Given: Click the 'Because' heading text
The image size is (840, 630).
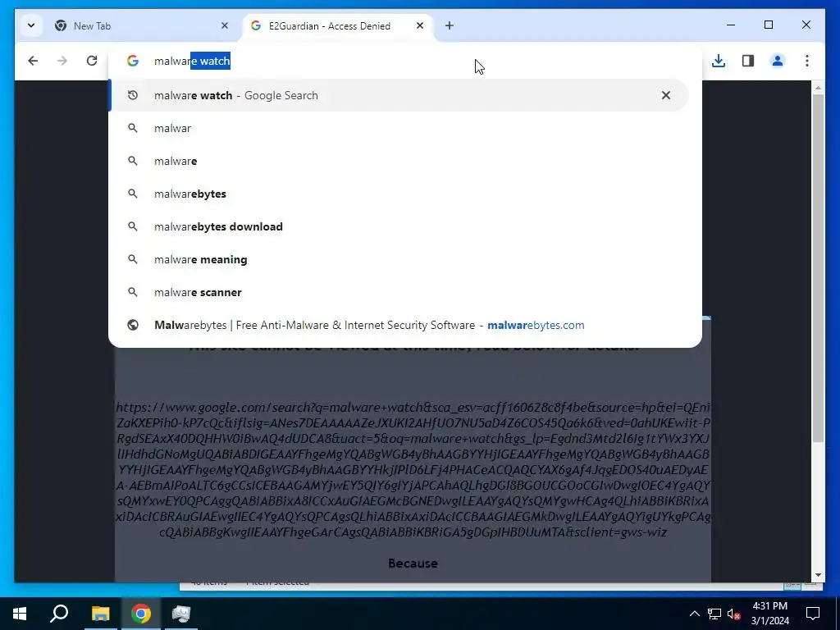Looking at the screenshot, I should click(x=413, y=563).
